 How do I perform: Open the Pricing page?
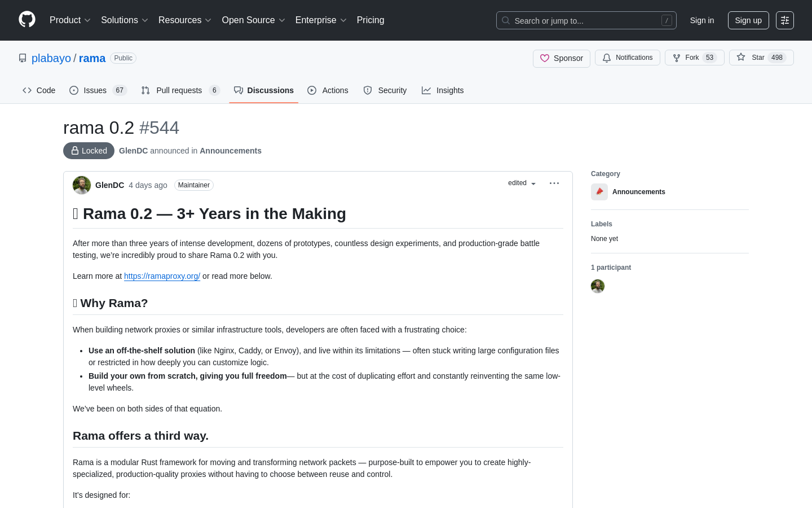click(370, 20)
